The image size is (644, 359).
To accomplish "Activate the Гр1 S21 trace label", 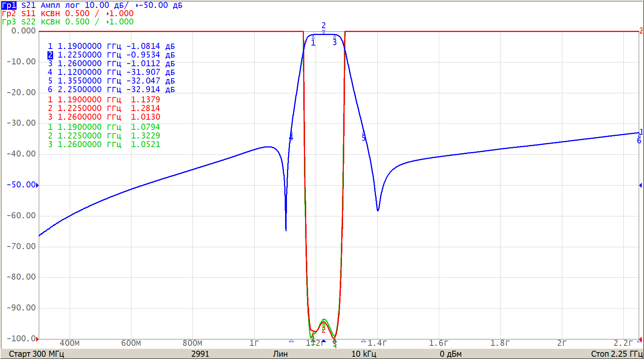I will tap(9, 5).
